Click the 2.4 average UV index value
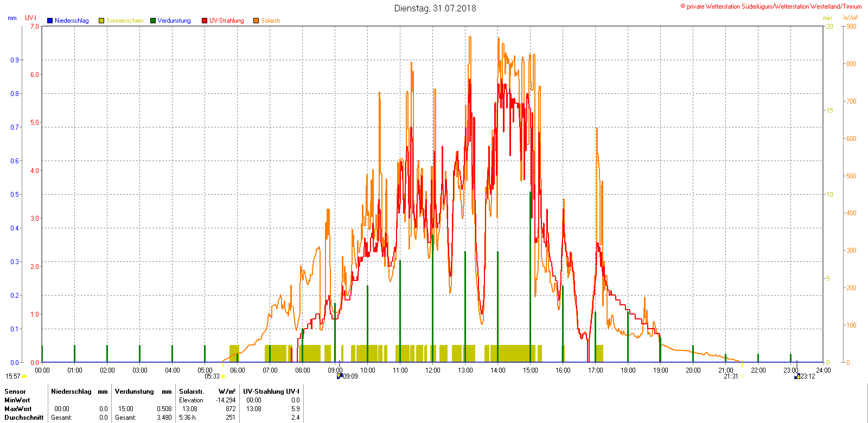Viewport: 868px width, 423px height. click(295, 418)
